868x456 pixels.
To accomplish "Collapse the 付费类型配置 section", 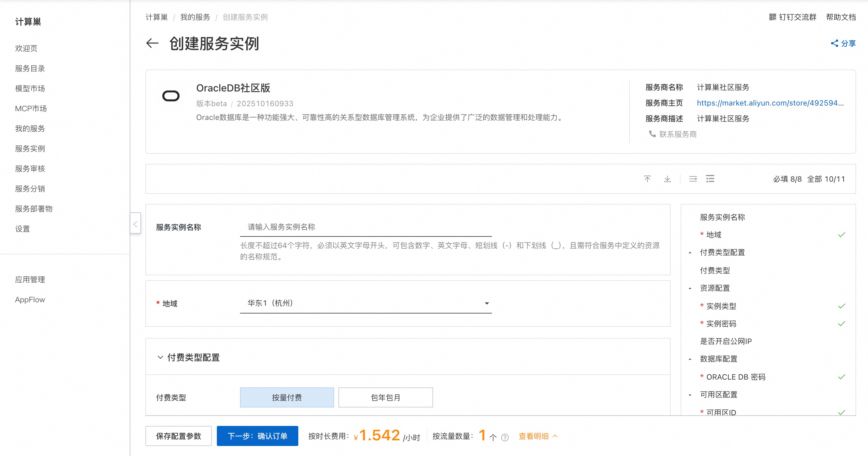I will (160, 357).
